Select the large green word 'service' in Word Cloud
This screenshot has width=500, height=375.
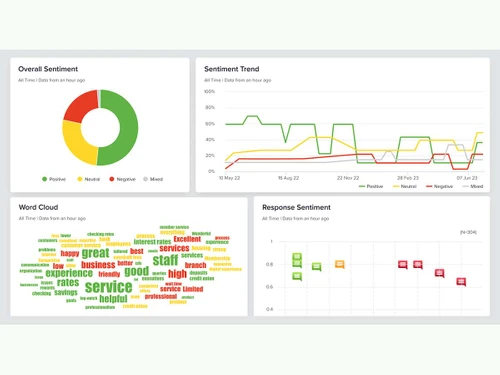[109, 287]
